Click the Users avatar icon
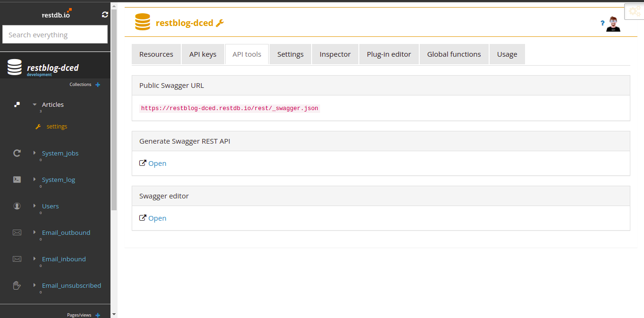Image resolution: width=644 pixels, height=318 pixels. (x=17, y=206)
